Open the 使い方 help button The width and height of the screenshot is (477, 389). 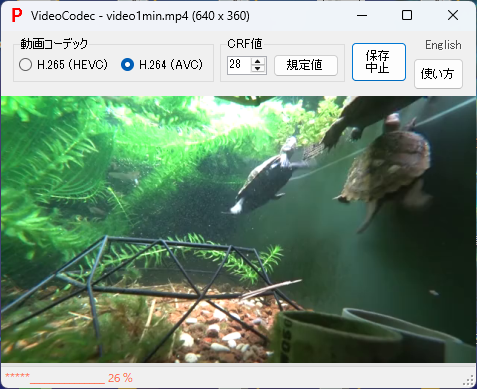pos(438,74)
